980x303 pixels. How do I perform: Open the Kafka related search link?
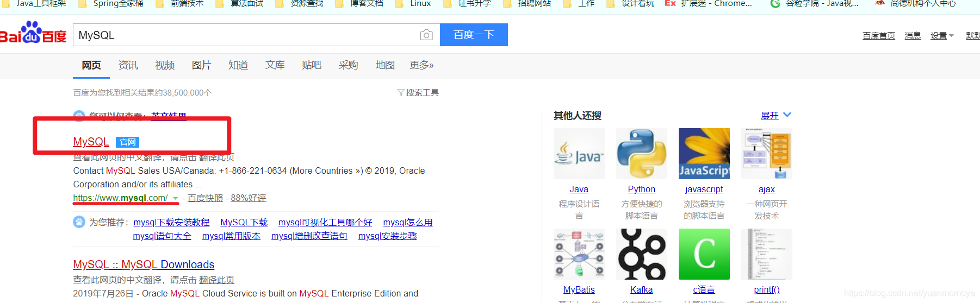(642, 290)
